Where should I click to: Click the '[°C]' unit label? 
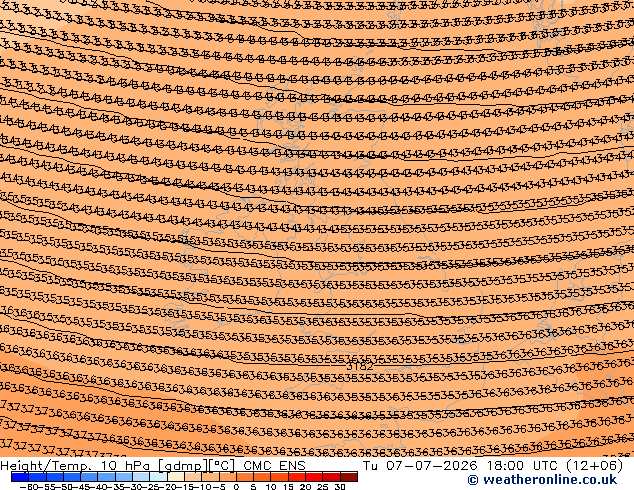[x=222, y=466]
